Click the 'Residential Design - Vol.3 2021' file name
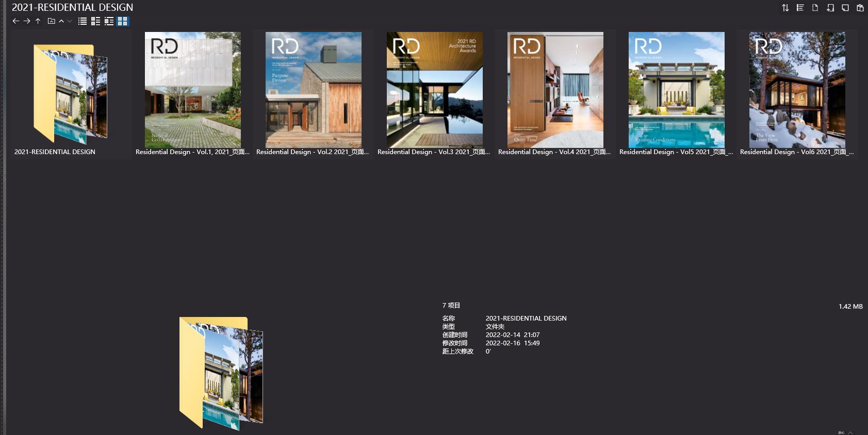This screenshot has height=435, width=868. (434, 152)
